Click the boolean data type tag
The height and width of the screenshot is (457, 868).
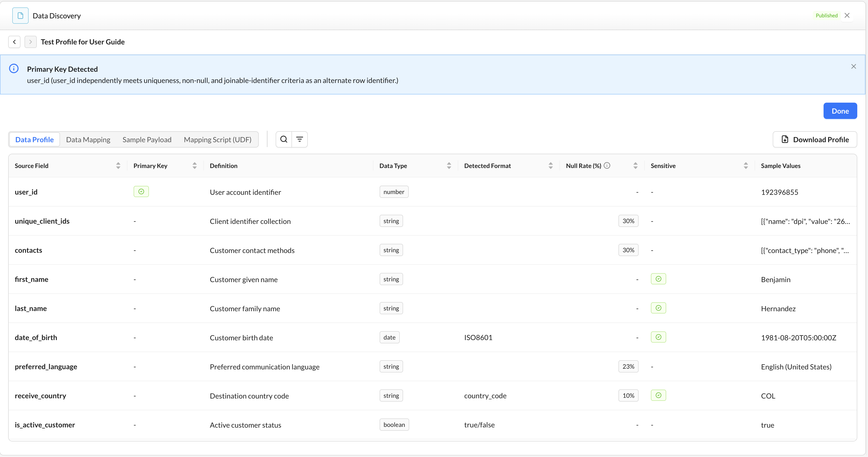coord(394,425)
